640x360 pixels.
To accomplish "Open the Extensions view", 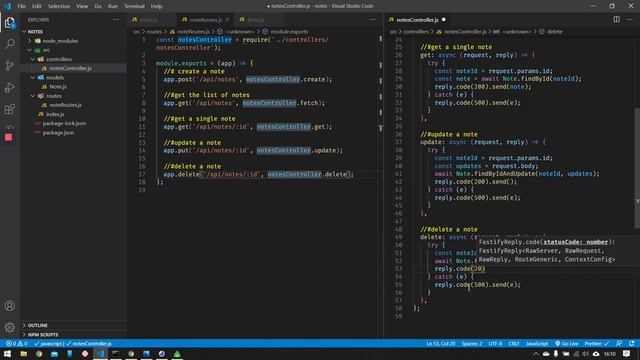I will click(x=9, y=109).
